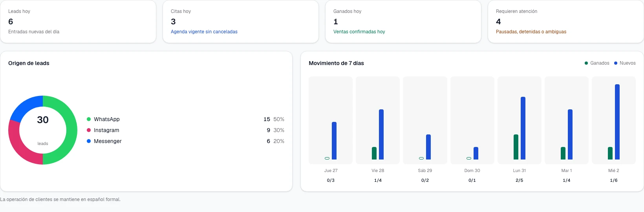The height and width of the screenshot is (212, 644).
Task: Click 'Pausadas, detenidas o ambiguas' text
Action: coord(531,32)
